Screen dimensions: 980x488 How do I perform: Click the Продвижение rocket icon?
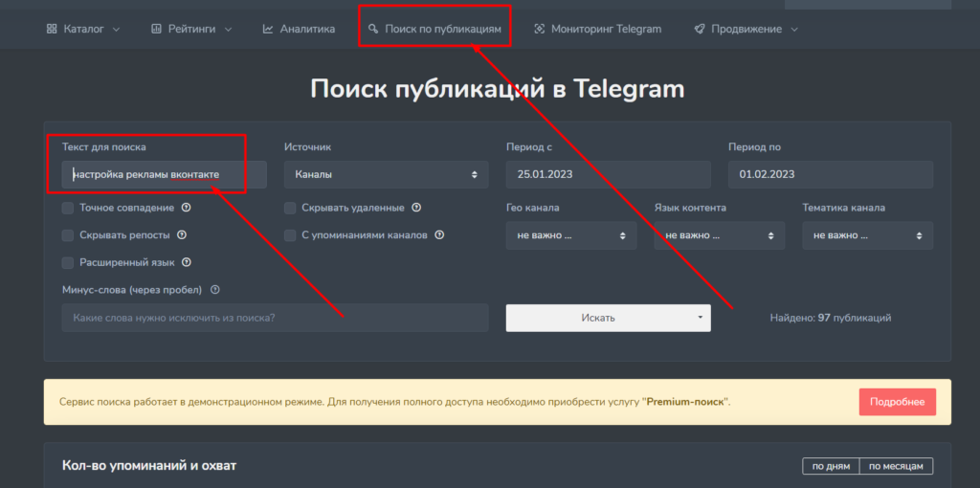point(700,29)
